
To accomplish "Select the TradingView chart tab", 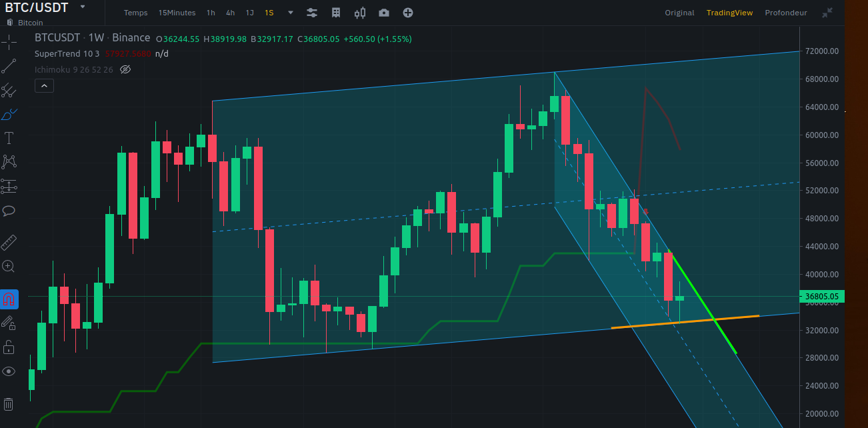I will (729, 13).
